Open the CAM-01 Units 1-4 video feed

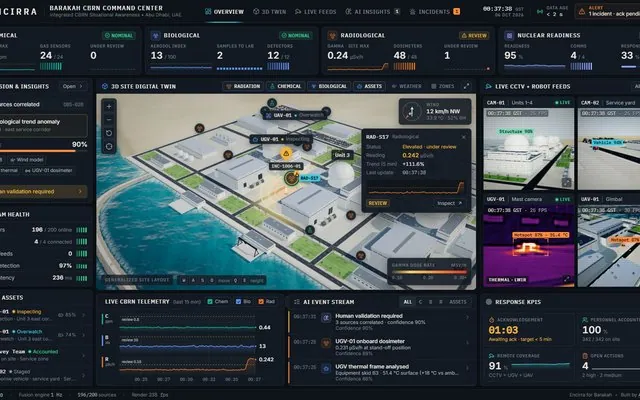pyautogui.click(x=528, y=149)
